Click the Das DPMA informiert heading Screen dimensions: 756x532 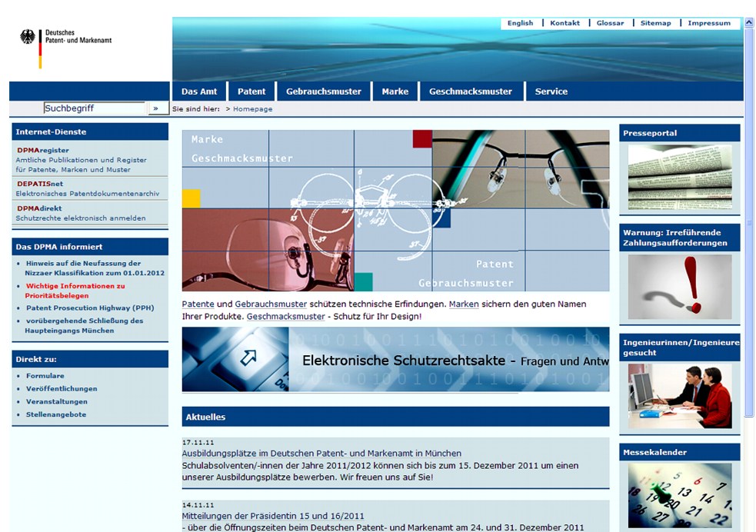(x=58, y=247)
